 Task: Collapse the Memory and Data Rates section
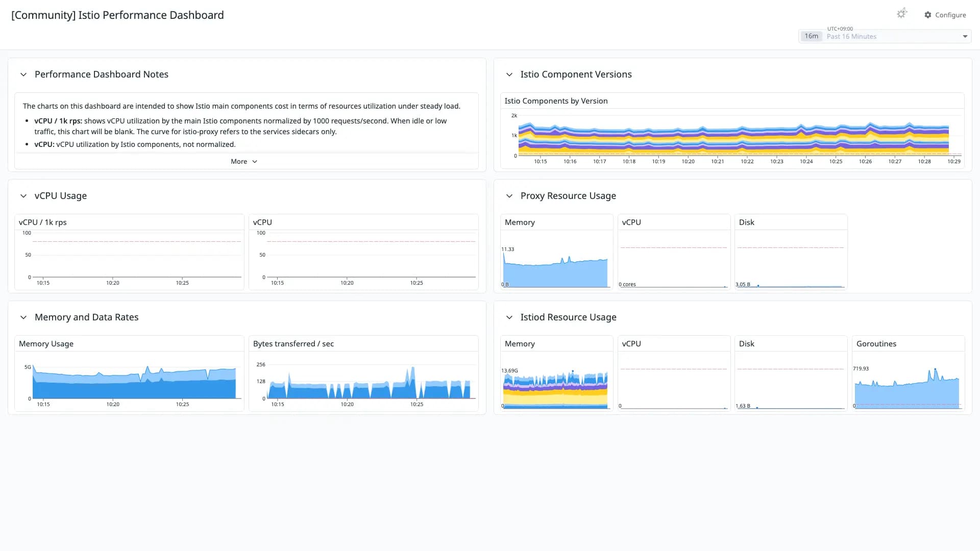tap(23, 317)
